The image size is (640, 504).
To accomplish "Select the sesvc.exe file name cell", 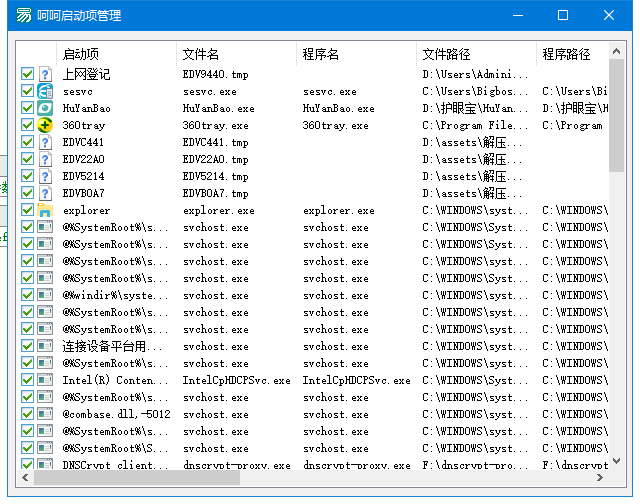I will [x=209, y=91].
